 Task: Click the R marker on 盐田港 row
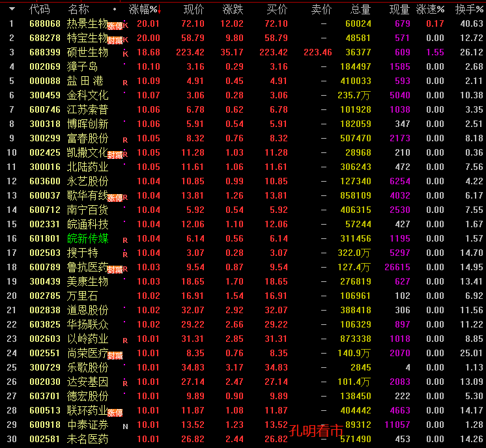[x=125, y=83]
